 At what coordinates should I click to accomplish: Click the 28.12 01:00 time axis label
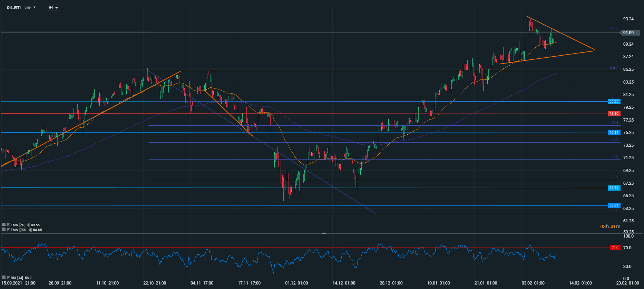tap(391, 283)
